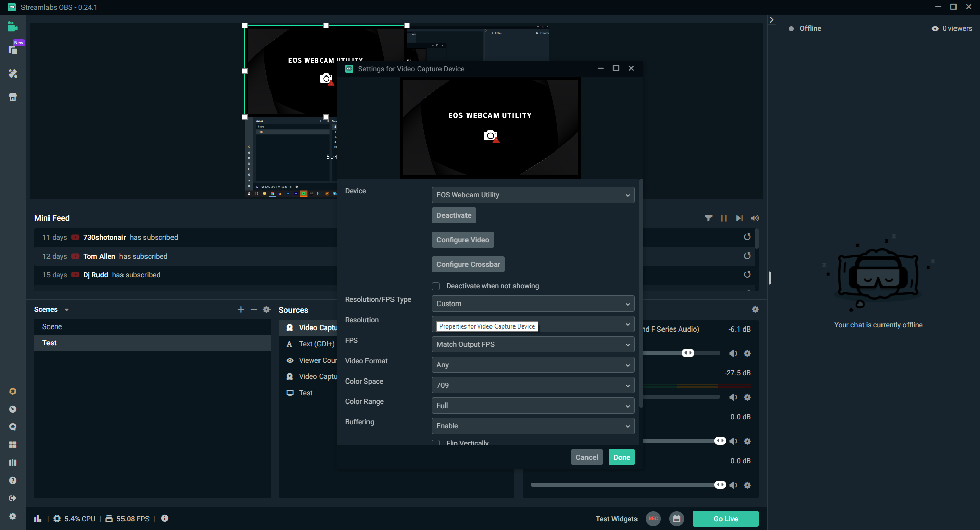This screenshot has width=980, height=530.
Task: Enable Deactivate when not showing checkbox
Action: 436,286
